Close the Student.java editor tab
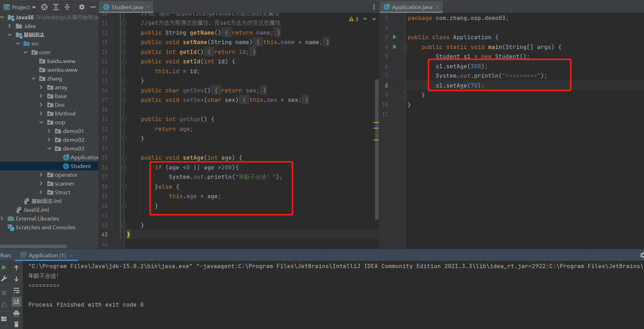Image resolution: width=644 pixels, height=329 pixels. [x=149, y=7]
